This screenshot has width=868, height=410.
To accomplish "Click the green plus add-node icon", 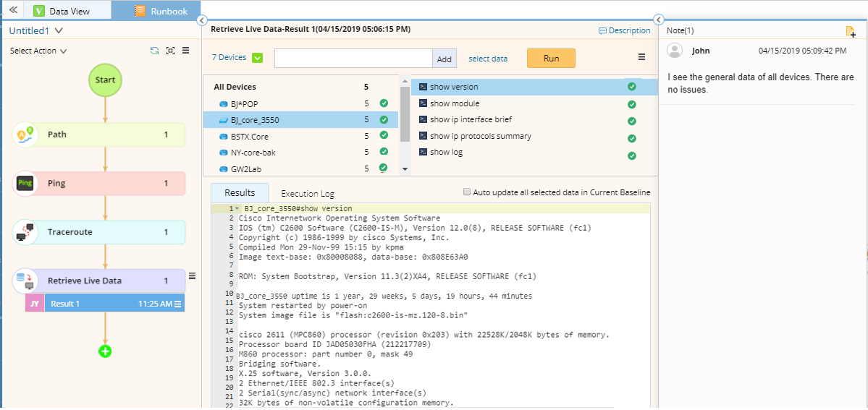I will coord(105,351).
